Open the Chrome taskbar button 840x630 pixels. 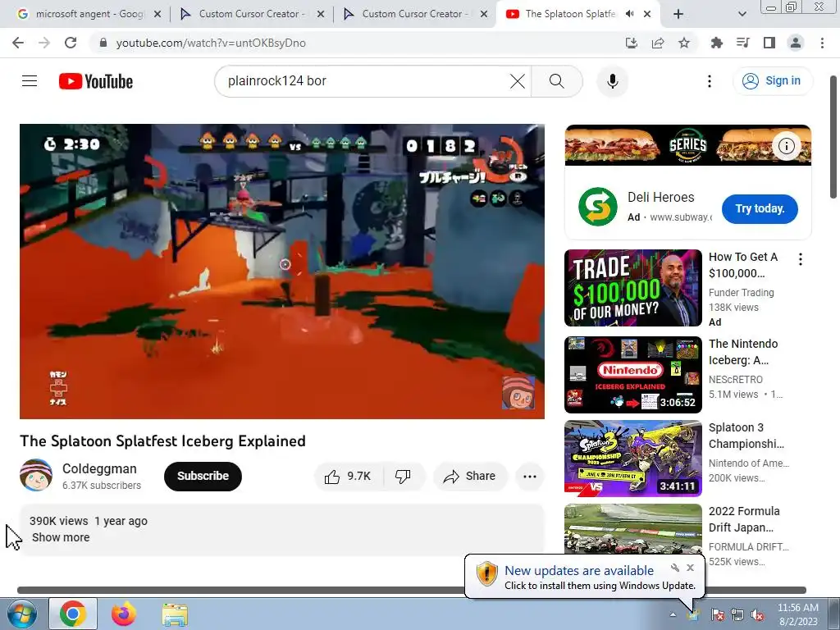[x=73, y=614]
